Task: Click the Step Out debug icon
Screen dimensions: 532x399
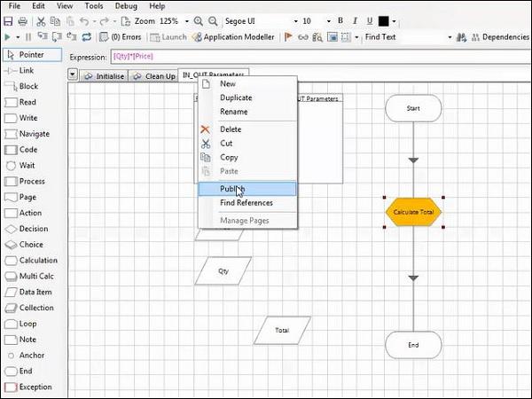Action: coord(72,36)
